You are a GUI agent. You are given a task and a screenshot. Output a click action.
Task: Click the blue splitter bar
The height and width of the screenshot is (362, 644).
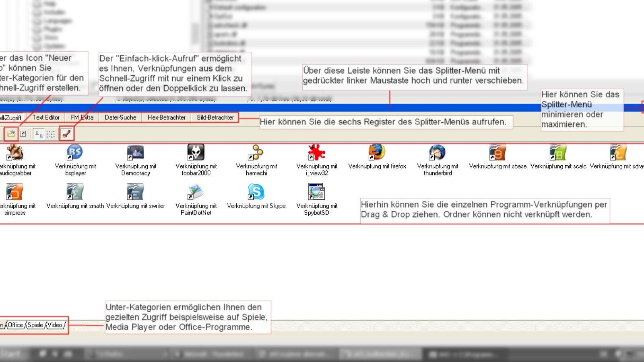(x=282, y=108)
